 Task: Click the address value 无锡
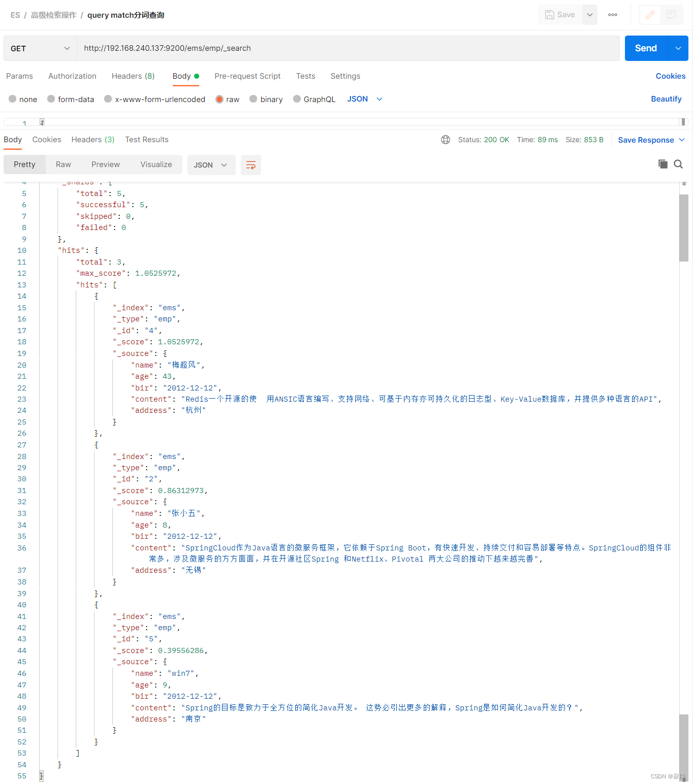tap(194, 570)
